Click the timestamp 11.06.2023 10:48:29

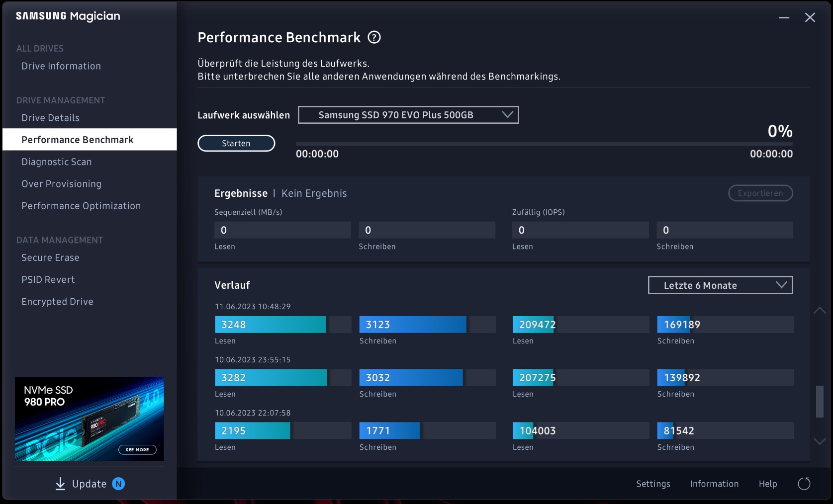253,307
